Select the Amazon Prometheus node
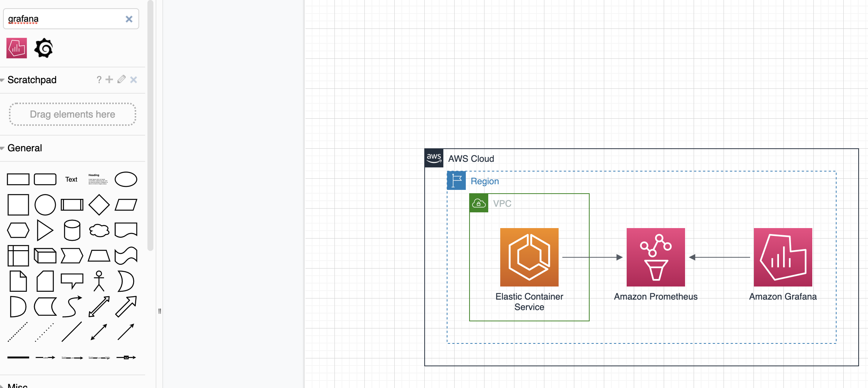The image size is (868, 388). [655, 257]
